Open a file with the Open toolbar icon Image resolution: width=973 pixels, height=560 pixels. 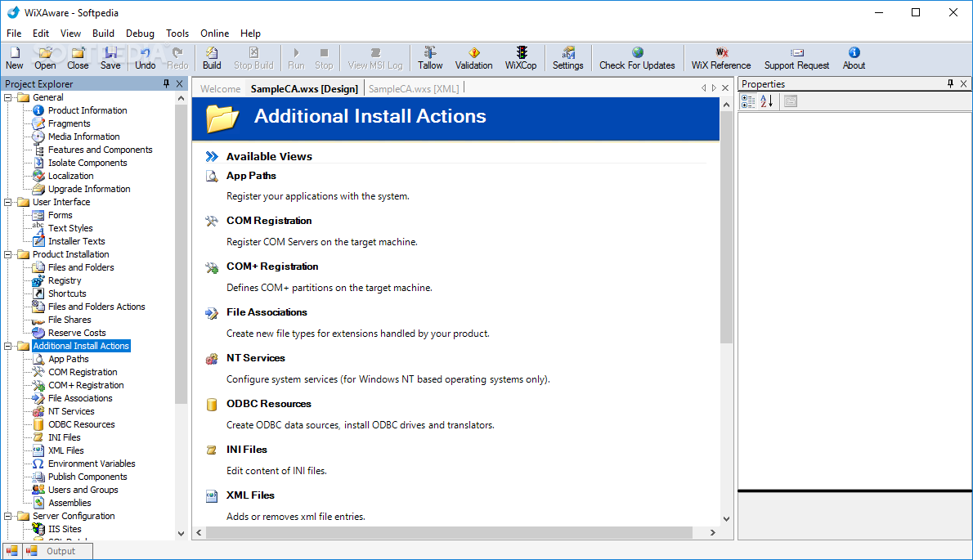[x=45, y=58]
